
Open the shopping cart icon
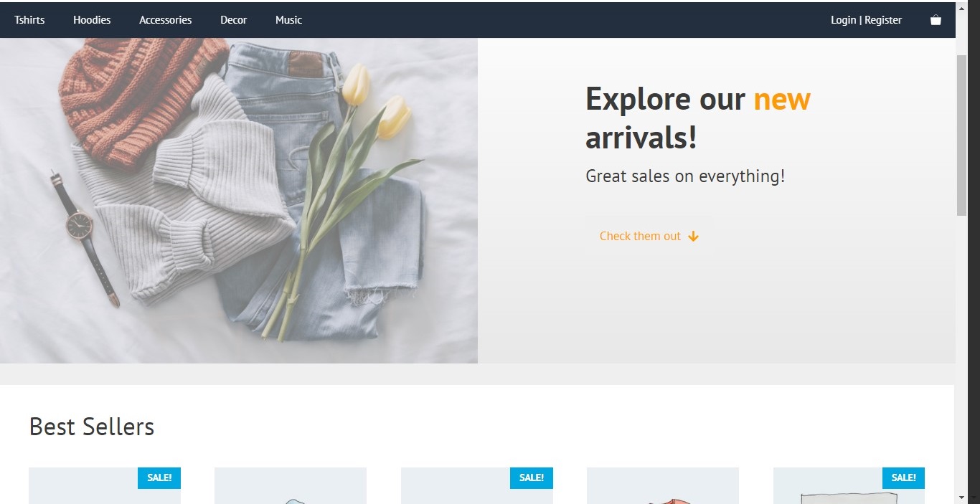[x=936, y=20]
